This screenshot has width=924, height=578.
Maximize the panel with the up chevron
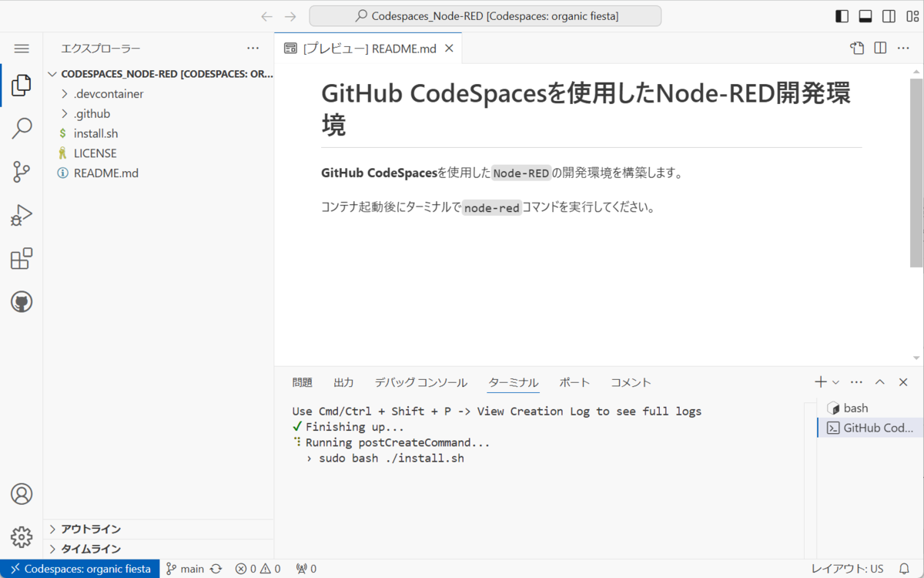point(880,382)
